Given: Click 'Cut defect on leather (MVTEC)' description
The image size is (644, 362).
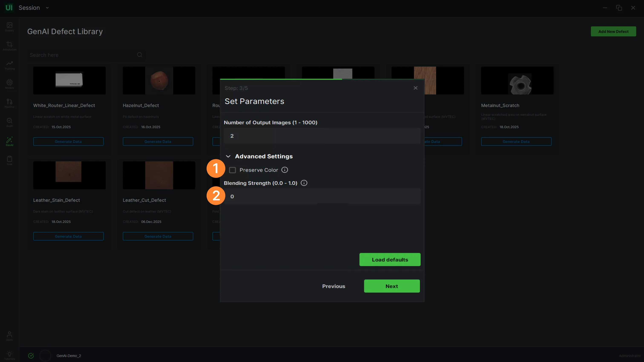Looking at the screenshot, I should coord(147,211).
